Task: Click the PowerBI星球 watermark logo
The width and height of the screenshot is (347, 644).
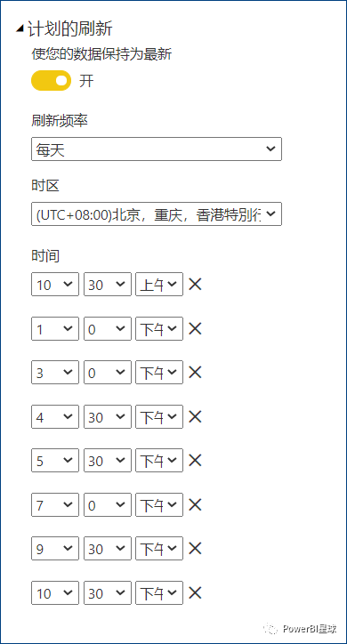Action: pyautogui.click(x=303, y=628)
